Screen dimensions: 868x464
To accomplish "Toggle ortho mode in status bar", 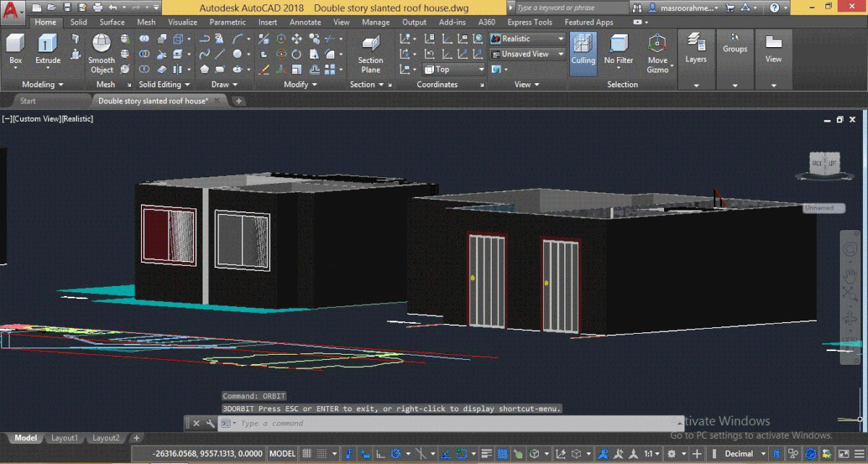I will (380, 453).
